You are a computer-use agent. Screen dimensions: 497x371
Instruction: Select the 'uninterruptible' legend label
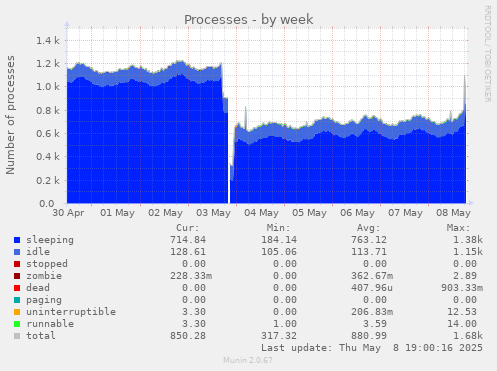(x=71, y=312)
